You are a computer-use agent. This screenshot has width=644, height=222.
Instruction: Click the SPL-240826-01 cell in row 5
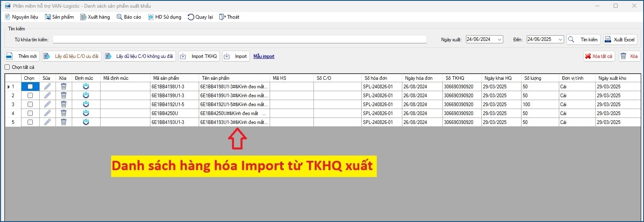(x=382, y=122)
